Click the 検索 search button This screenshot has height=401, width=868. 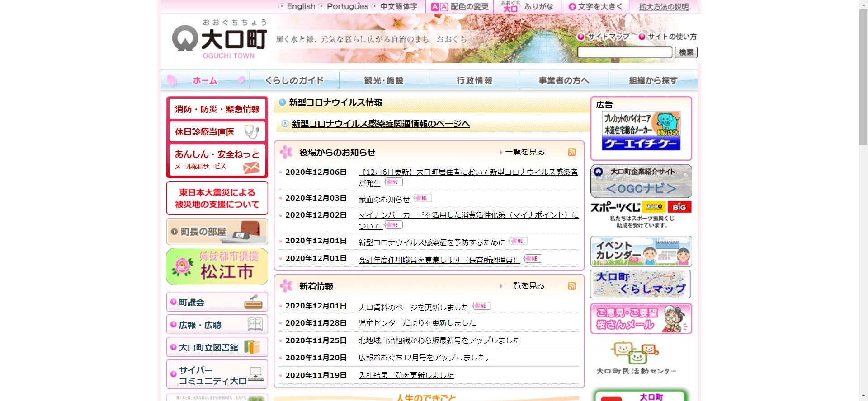pos(686,52)
